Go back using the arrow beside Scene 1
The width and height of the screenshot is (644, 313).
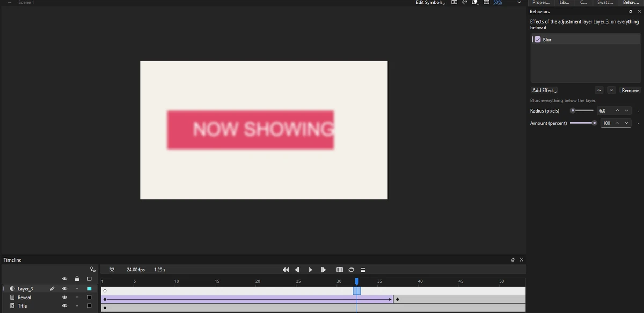tap(10, 3)
